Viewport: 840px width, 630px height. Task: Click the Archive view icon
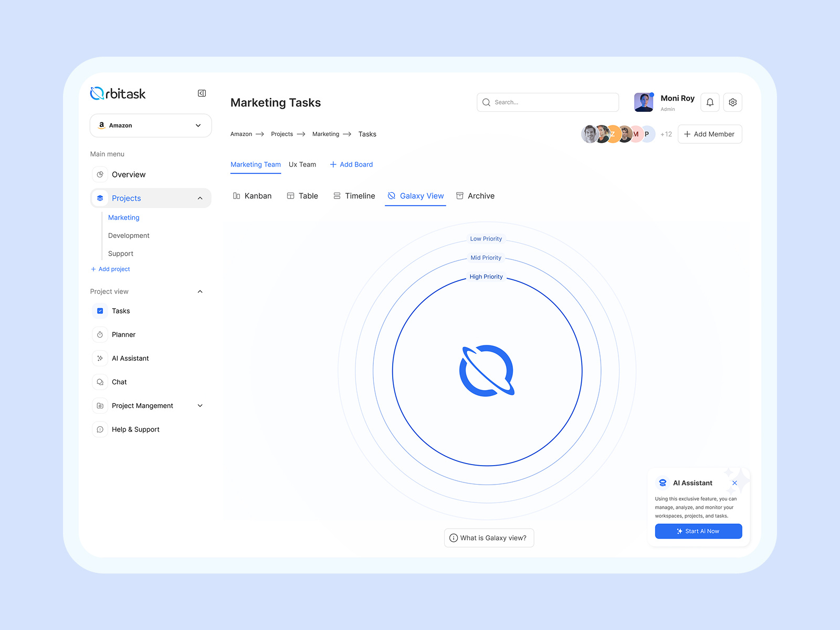point(459,196)
